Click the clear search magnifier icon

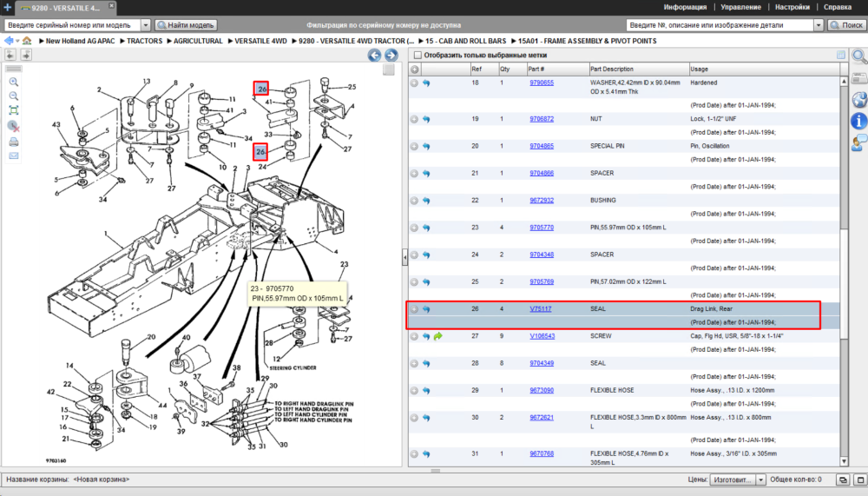click(x=13, y=126)
